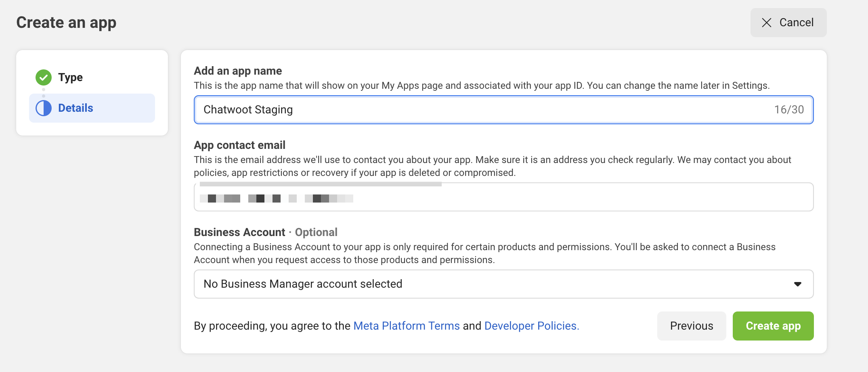Click the green Create app button
The height and width of the screenshot is (372, 868).
pyautogui.click(x=773, y=326)
